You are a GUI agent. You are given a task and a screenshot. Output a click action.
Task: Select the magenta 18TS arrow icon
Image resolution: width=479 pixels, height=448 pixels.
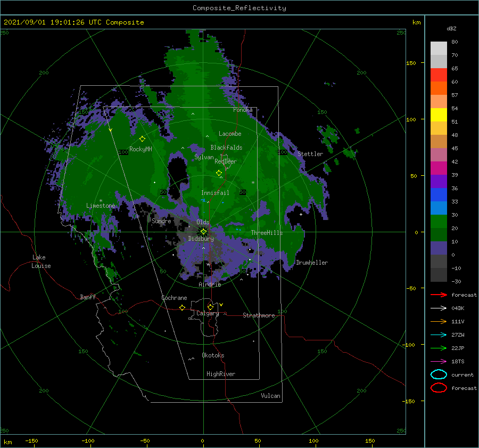pyautogui.click(x=439, y=362)
